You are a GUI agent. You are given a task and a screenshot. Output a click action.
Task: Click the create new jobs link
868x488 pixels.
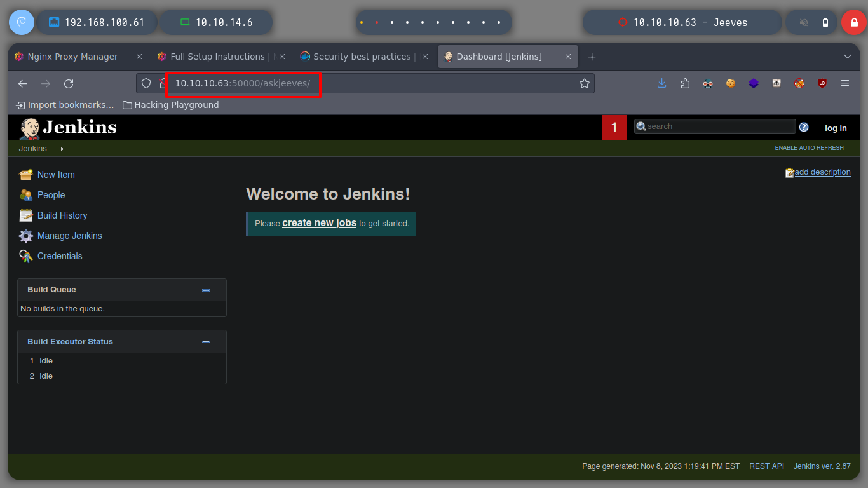pos(320,223)
